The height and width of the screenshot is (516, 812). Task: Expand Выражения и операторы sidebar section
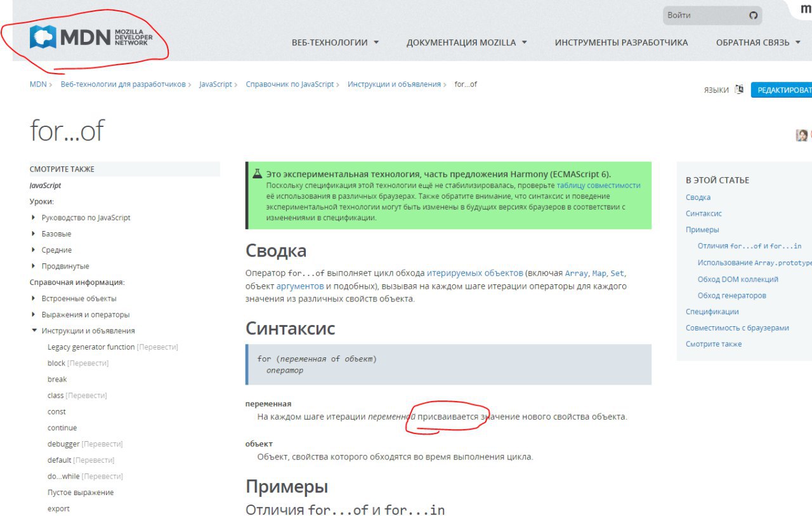pos(80,315)
